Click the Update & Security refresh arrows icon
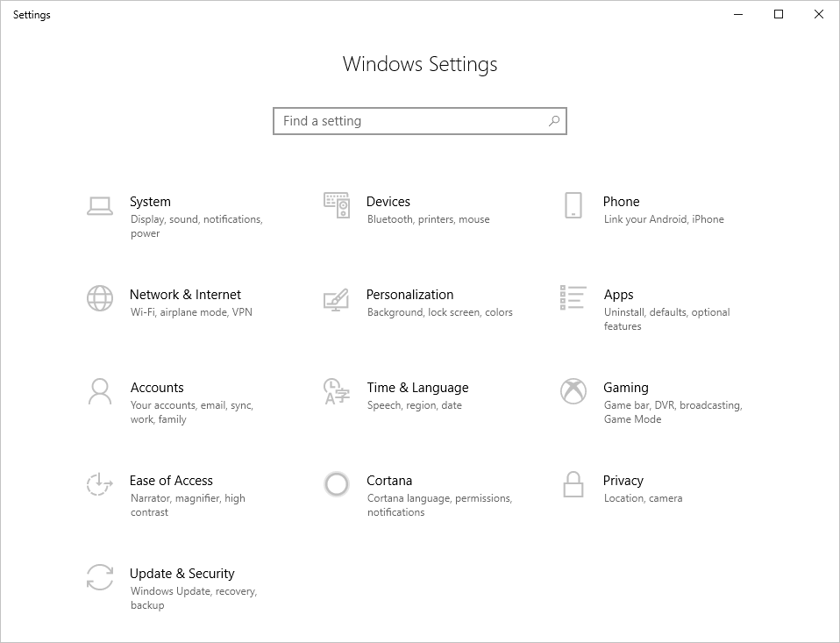The width and height of the screenshot is (840, 643). coord(100,577)
